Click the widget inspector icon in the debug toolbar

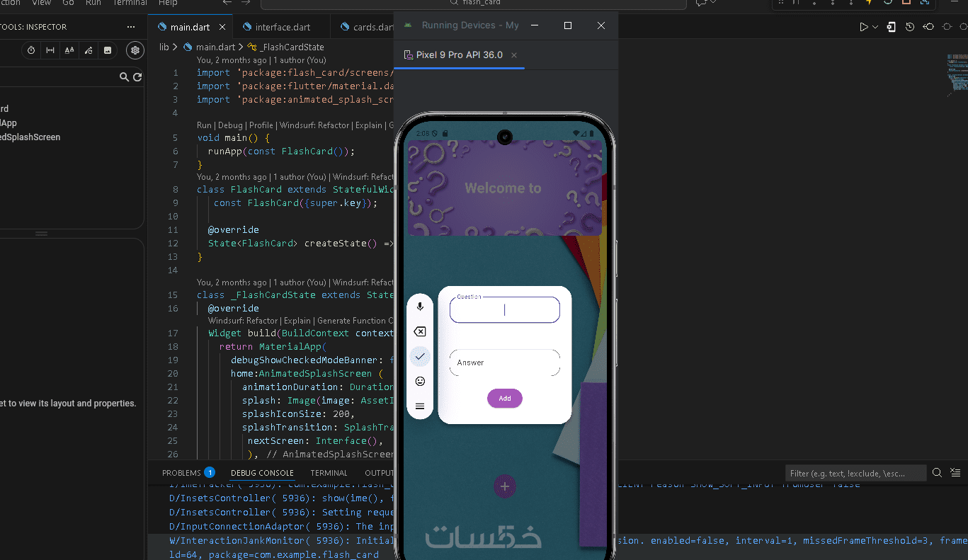click(x=925, y=3)
